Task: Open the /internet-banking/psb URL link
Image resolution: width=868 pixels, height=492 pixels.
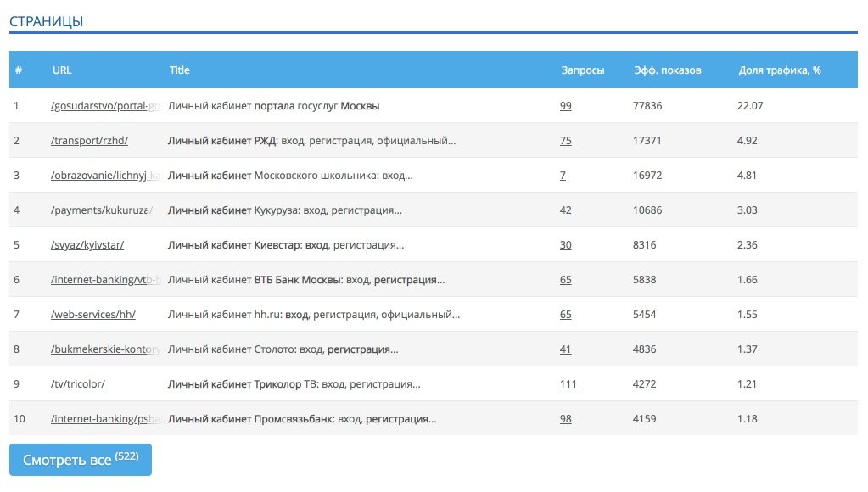Action: 105,419
